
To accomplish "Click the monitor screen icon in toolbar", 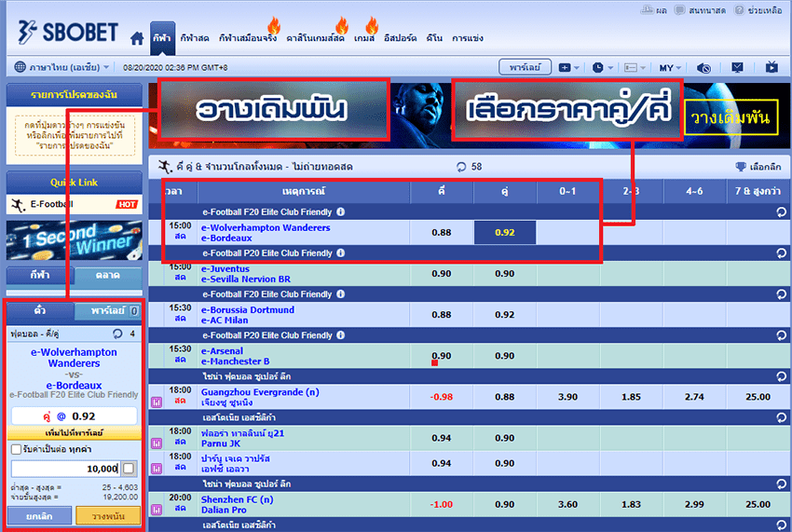I will pos(737,67).
